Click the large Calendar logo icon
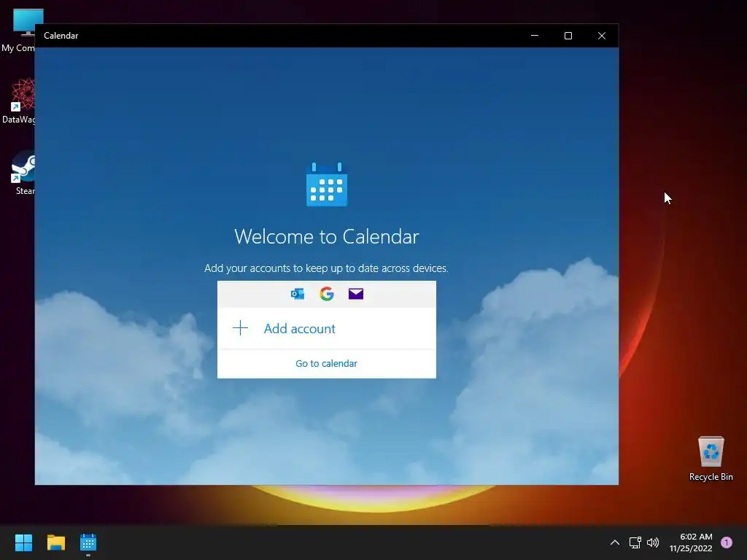The image size is (747, 560). pyautogui.click(x=327, y=184)
